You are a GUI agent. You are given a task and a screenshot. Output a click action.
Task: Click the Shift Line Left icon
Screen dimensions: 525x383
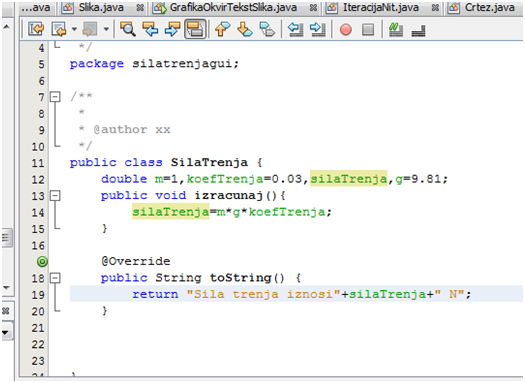pos(295,29)
